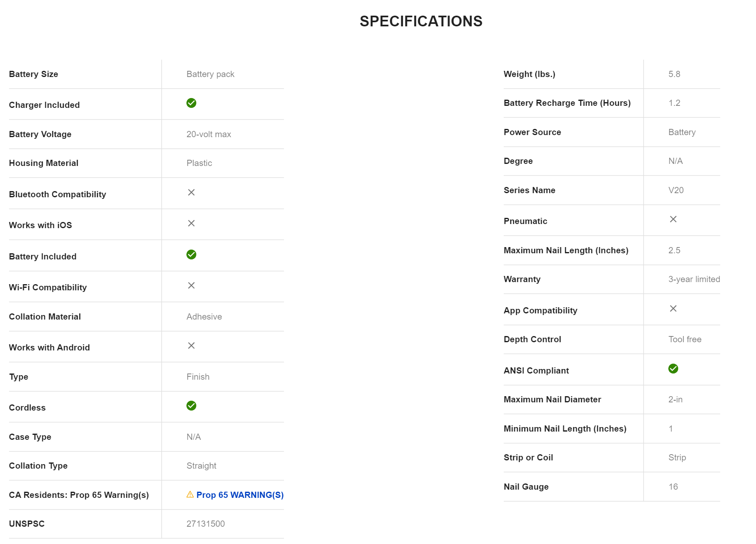This screenshot has height=544, width=756.
Task: Click the green check beside Cordless
Action: (x=191, y=406)
